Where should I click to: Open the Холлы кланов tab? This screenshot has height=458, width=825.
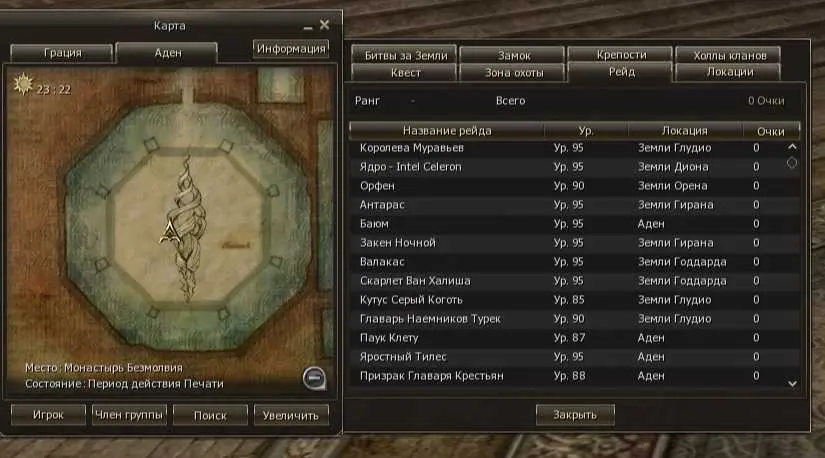pos(729,55)
